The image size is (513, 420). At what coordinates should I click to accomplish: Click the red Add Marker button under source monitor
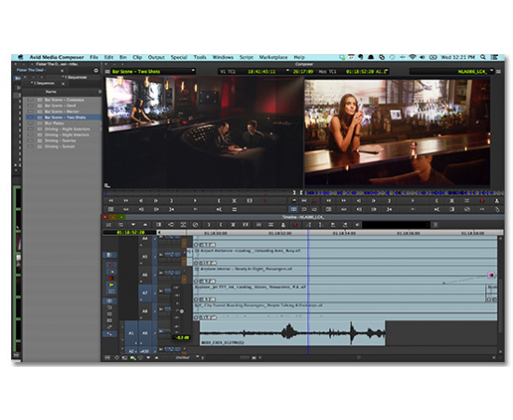[264, 201]
